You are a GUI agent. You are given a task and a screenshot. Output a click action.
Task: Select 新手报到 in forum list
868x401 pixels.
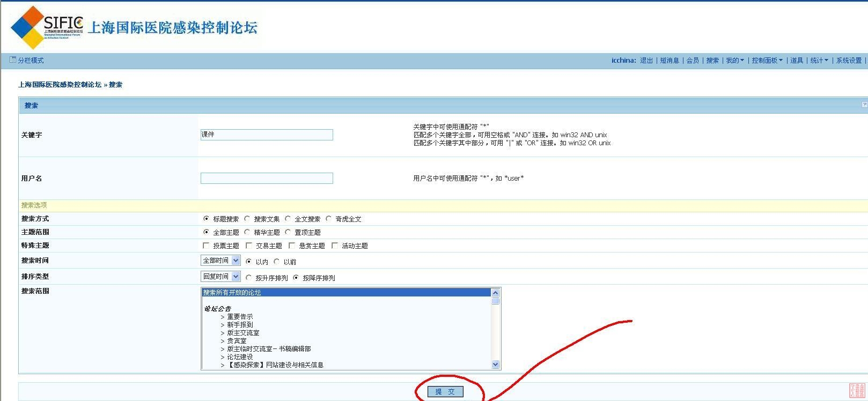(240, 325)
